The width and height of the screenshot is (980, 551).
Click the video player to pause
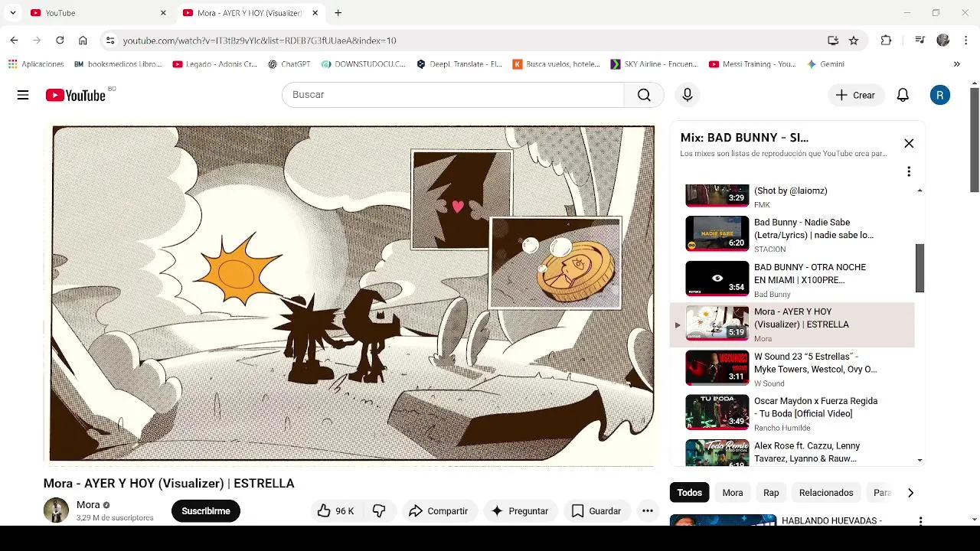pyautogui.click(x=353, y=295)
